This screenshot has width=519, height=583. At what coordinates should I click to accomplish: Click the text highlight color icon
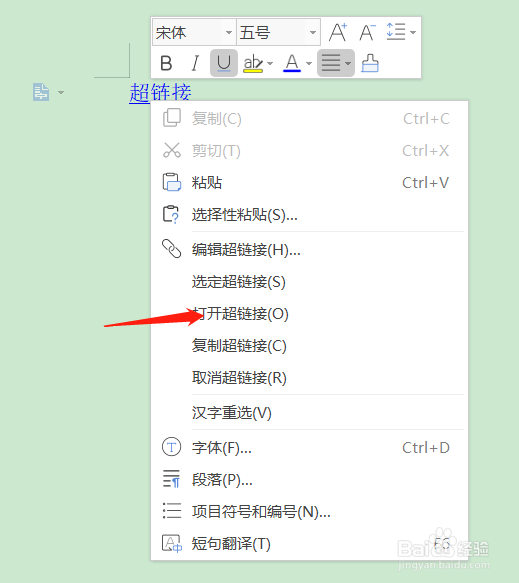[253, 63]
